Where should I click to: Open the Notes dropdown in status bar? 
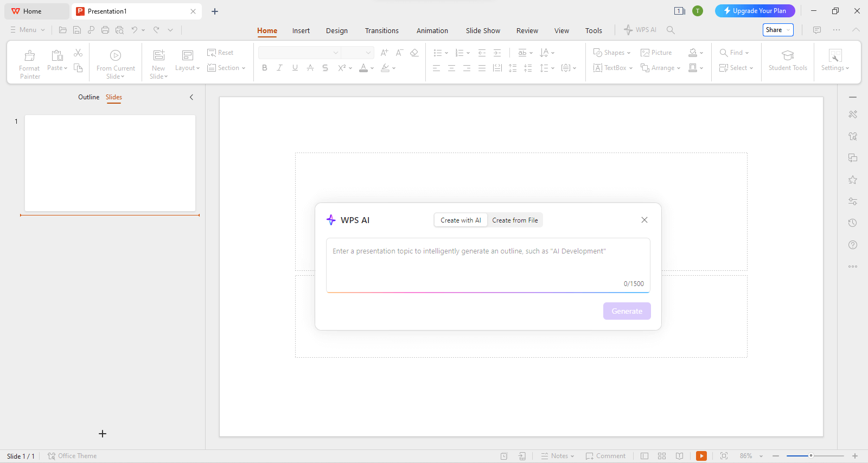558,456
